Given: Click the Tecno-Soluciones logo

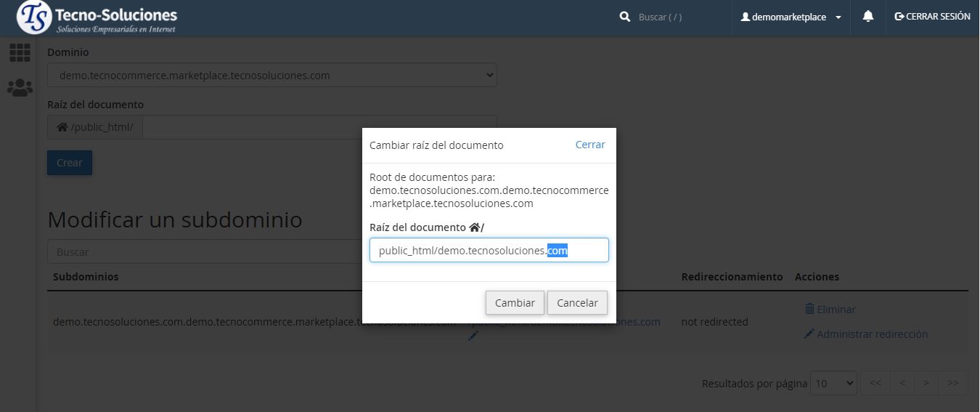Looking at the screenshot, I should pos(97,18).
